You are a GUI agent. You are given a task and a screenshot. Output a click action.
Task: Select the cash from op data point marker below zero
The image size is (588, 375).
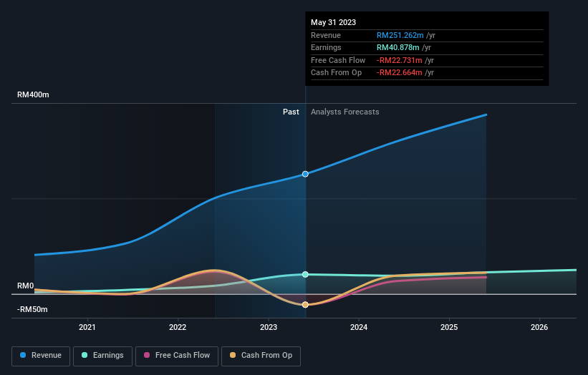(x=305, y=305)
